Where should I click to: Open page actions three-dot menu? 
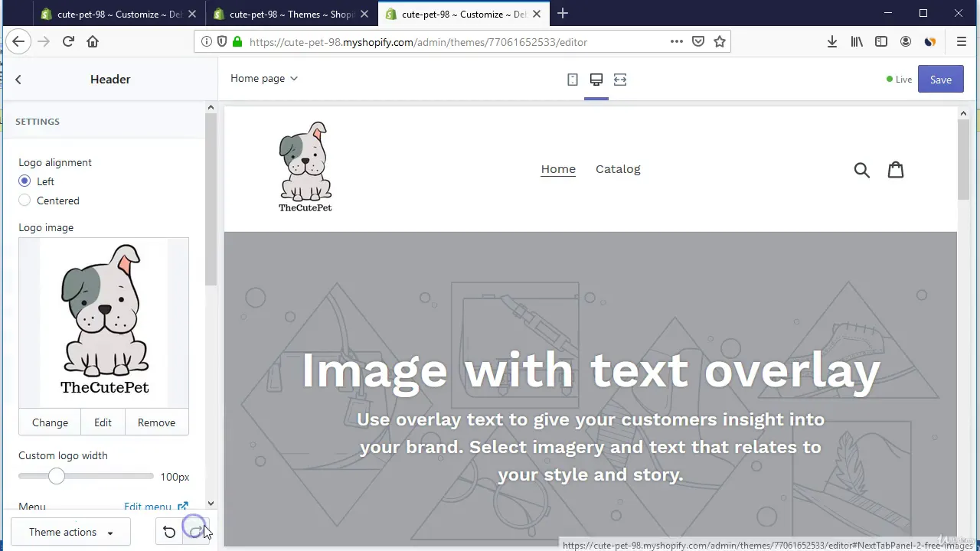[x=677, y=42]
